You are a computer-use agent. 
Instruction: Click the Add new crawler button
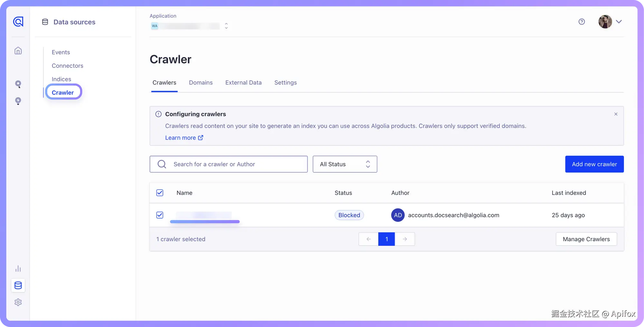tap(594, 164)
